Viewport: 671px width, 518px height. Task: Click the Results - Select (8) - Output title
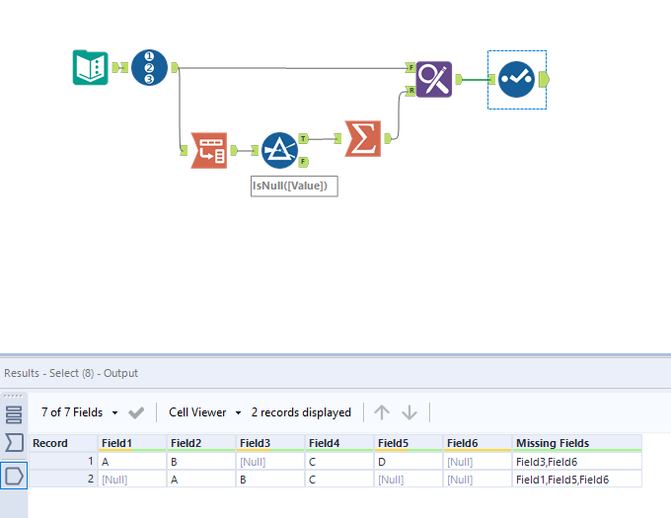(71, 373)
